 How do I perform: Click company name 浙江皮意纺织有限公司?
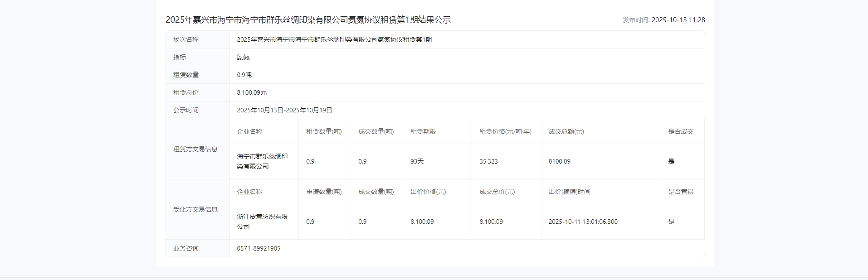coord(262,222)
